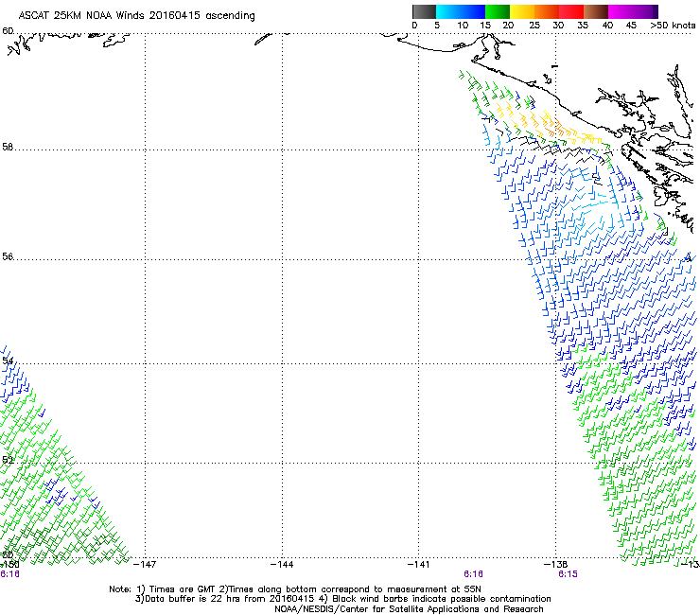Click the '-138' longitude axis label

point(556,565)
